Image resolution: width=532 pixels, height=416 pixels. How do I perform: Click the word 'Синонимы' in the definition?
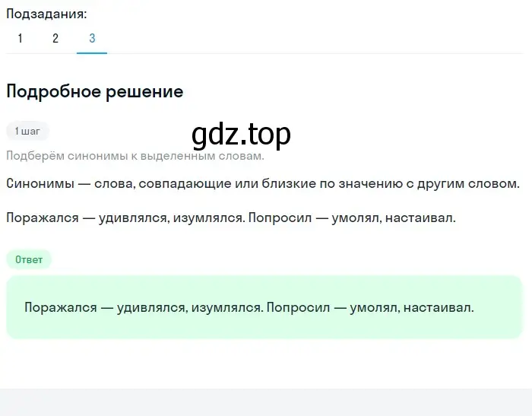[40, 184]
